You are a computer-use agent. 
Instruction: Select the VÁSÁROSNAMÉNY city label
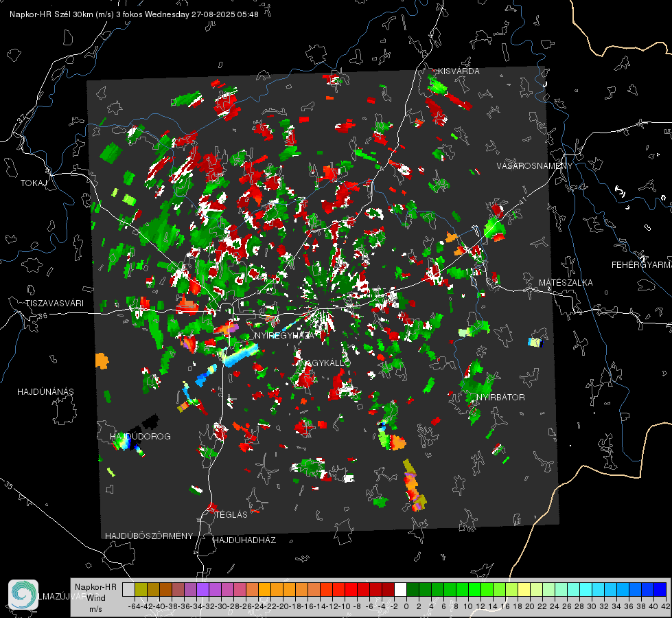[x=535, y=166]
